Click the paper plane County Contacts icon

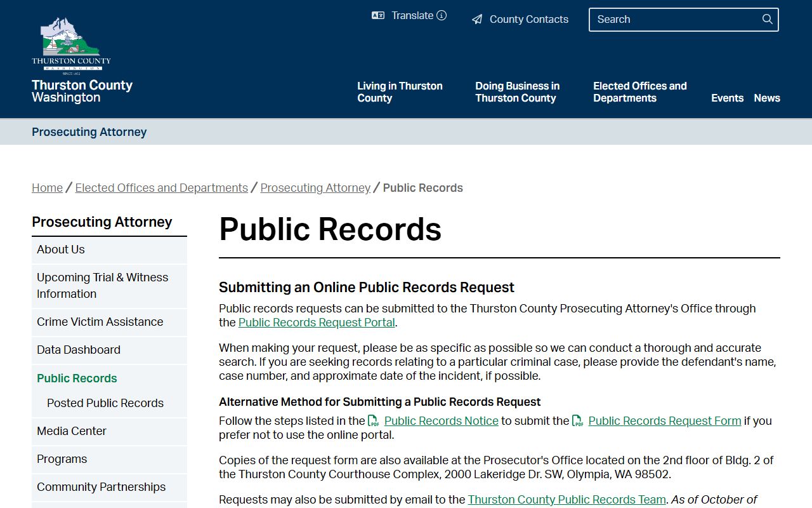[477, 20]
